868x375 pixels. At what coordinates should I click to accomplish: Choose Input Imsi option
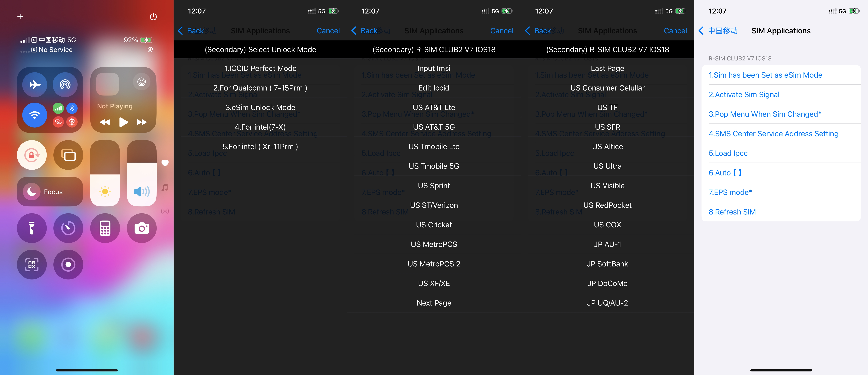(x=434, y=68)
